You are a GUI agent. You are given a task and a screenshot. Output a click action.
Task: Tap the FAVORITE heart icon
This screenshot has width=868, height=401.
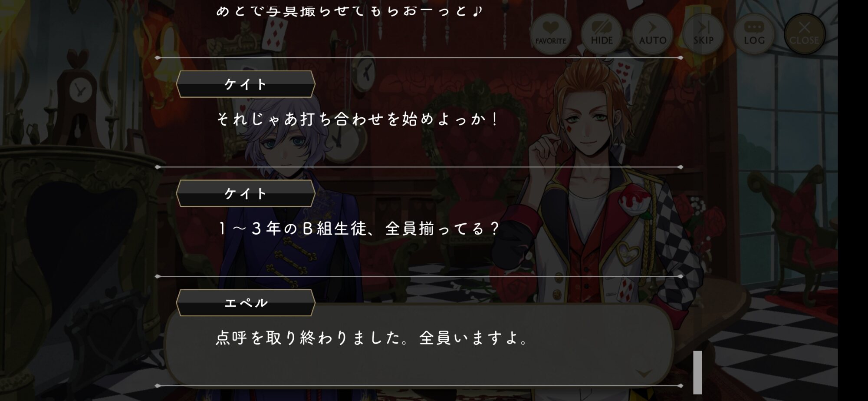(x=550, y=34)
